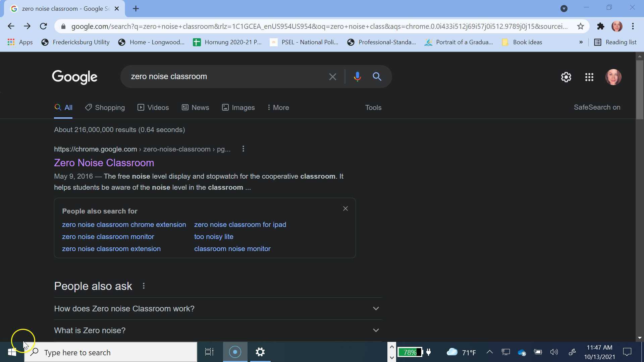This screenshot has height=362, width=644.
Task: Reload the page
Action: 43,26
